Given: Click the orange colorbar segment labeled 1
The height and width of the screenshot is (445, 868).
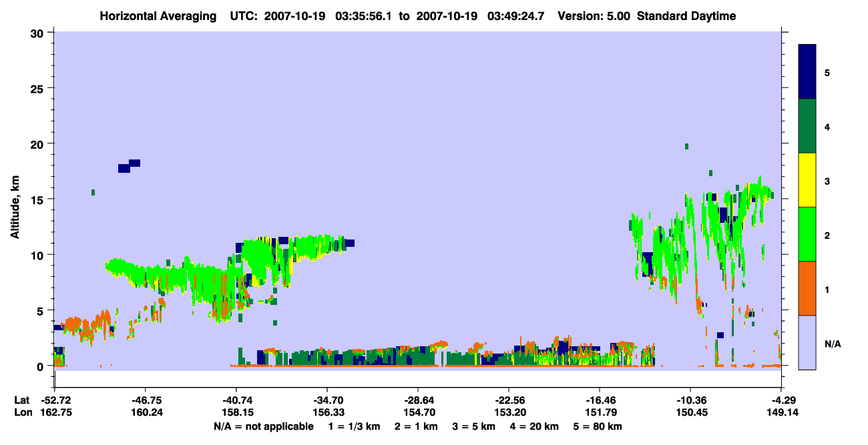Looking at the screenshot, I should (807, 288).
